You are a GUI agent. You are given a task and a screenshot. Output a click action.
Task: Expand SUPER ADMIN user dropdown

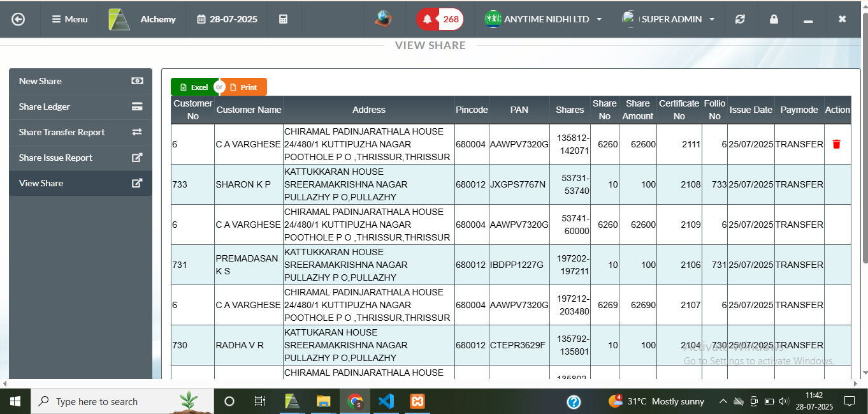pos(669,19)
